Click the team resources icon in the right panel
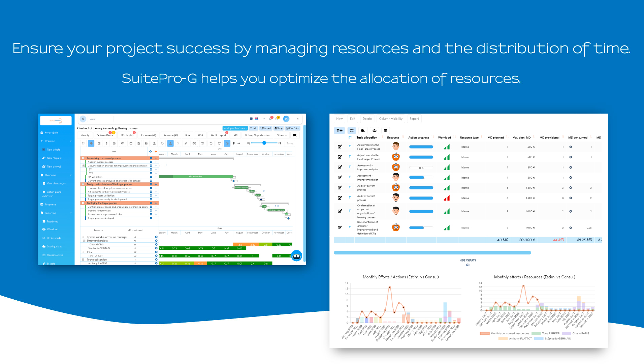Screen dimensions: 644x364 [375, 131]
